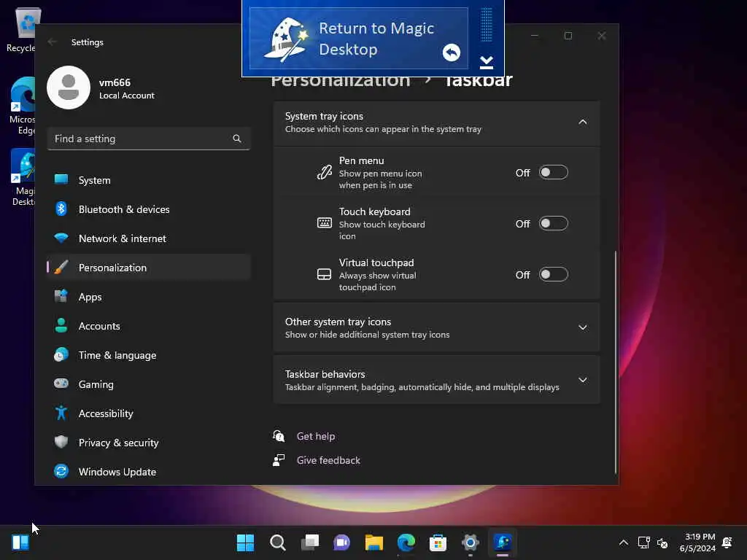Click the network status tray icon
This screenshot has width=747, height=560.
(x=643, y=542)
